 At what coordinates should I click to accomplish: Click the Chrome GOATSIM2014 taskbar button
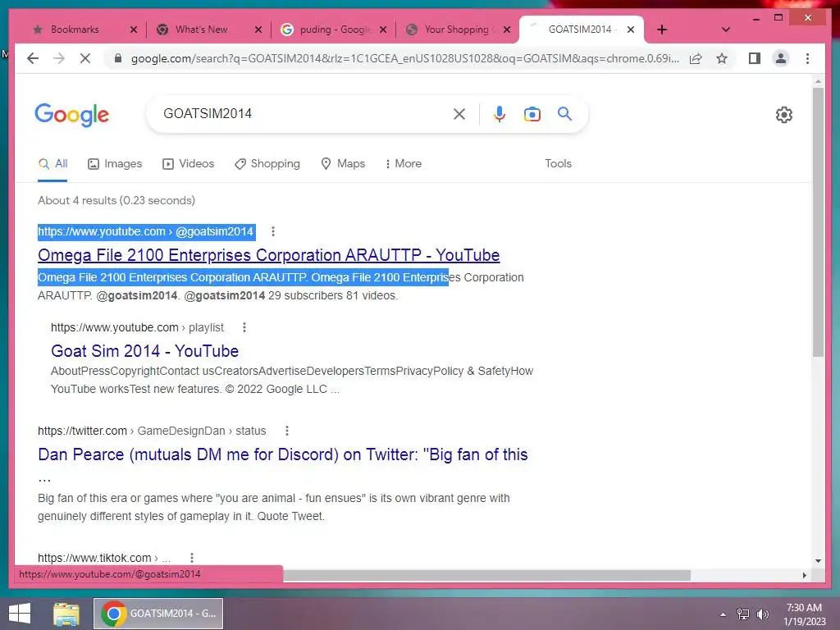pos(158,614)
